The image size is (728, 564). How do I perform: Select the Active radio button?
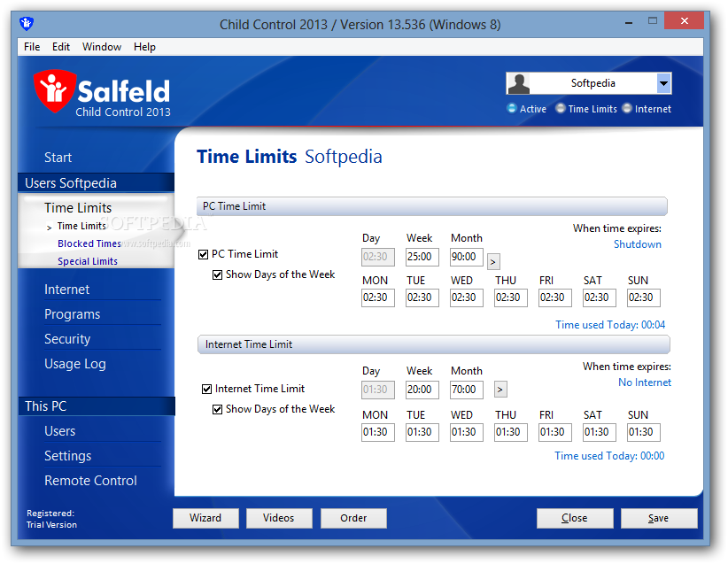[512, 109]
